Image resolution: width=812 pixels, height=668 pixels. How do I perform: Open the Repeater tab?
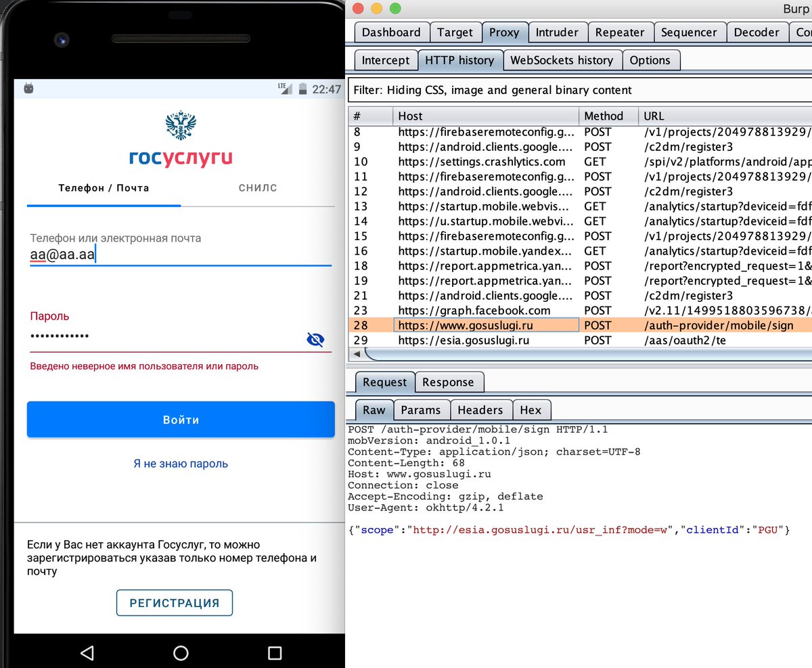[x=620, y=32]
